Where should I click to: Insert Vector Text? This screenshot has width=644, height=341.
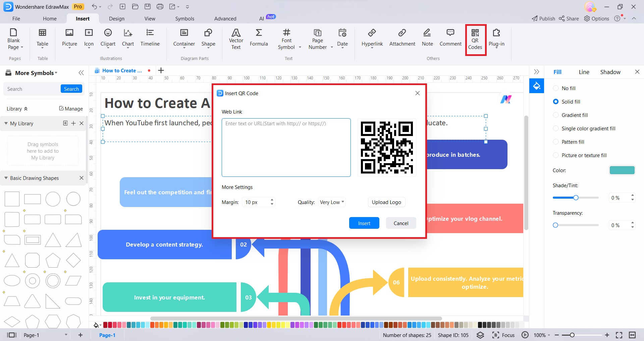click(236, 39)
